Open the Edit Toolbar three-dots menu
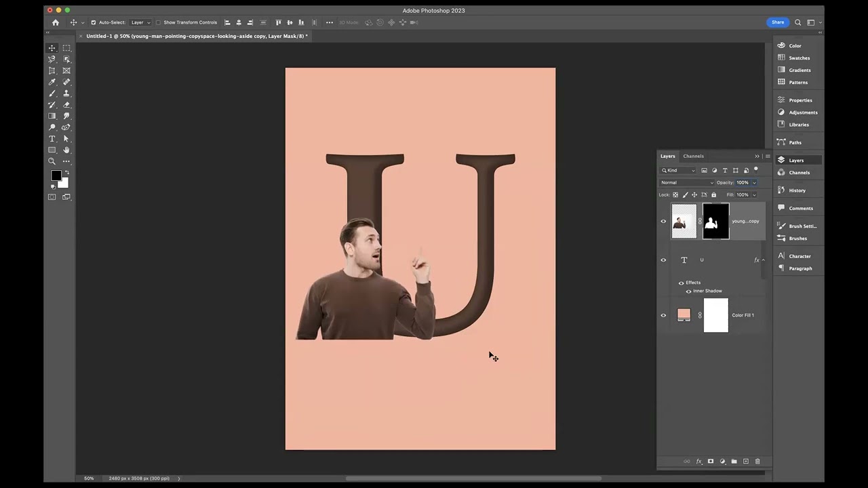The image size is (868, 488). [x=66, y=161]
